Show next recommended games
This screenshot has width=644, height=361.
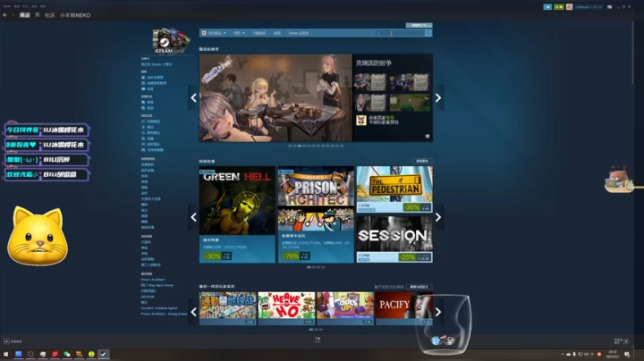coord(438,312)
